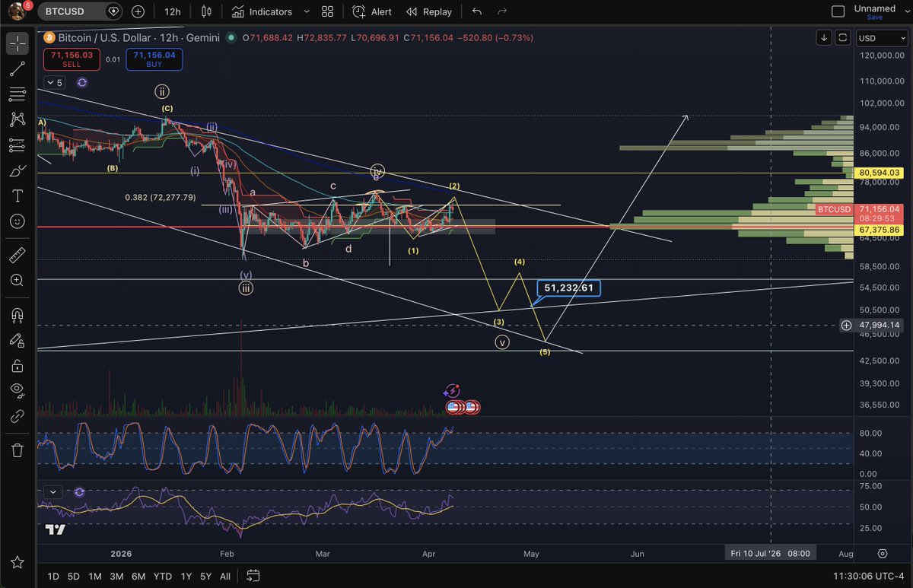The height and width of the screenshot is (588, 913).
Task: Toggle fullscreen chart maximize button
Action: [x=843, y=37]
